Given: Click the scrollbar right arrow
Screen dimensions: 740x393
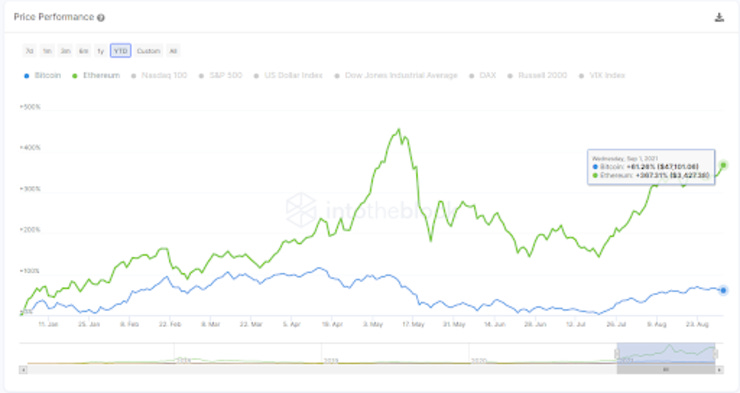Looking at the screenshot, I should tap(719, 370).
